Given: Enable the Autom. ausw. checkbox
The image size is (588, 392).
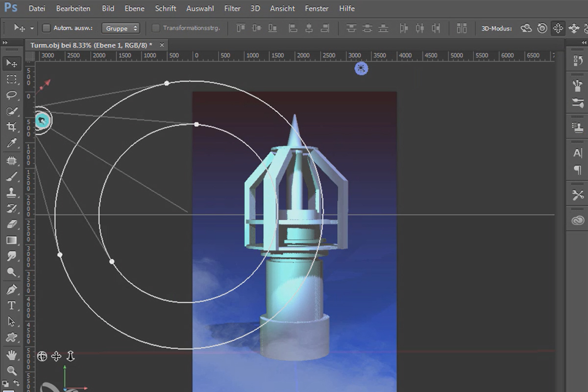Looking at the screenshot, I should 47,28.
